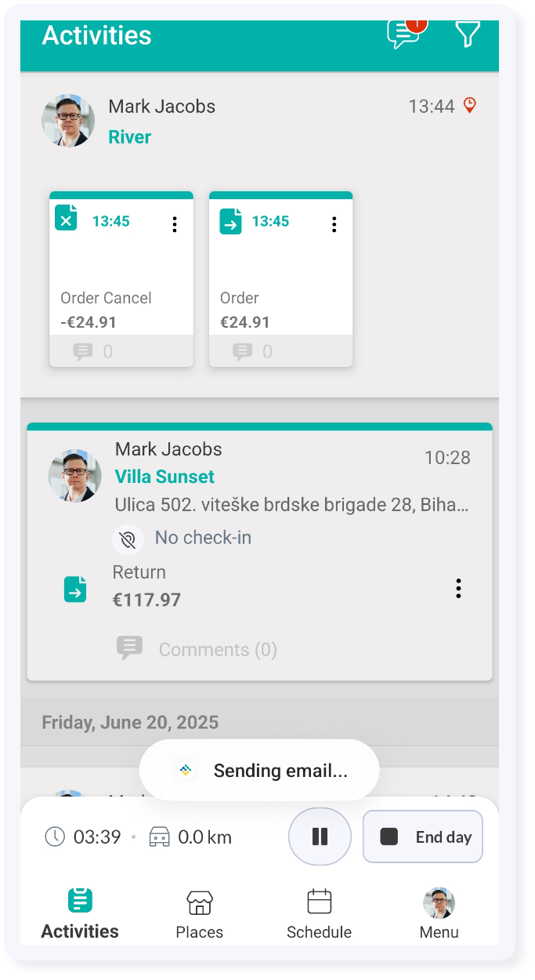This screenshot has width=535, height=980.
Task: Click the red location clock icon at 13:44
Action: [x=470, y=105]
